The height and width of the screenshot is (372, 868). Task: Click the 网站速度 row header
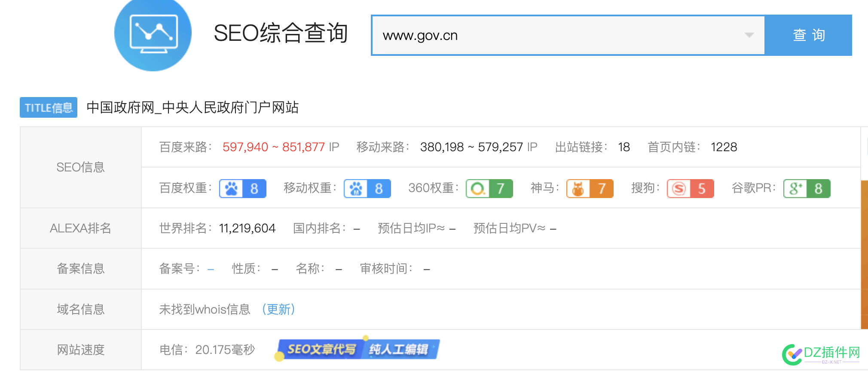(x=81, y=350)
